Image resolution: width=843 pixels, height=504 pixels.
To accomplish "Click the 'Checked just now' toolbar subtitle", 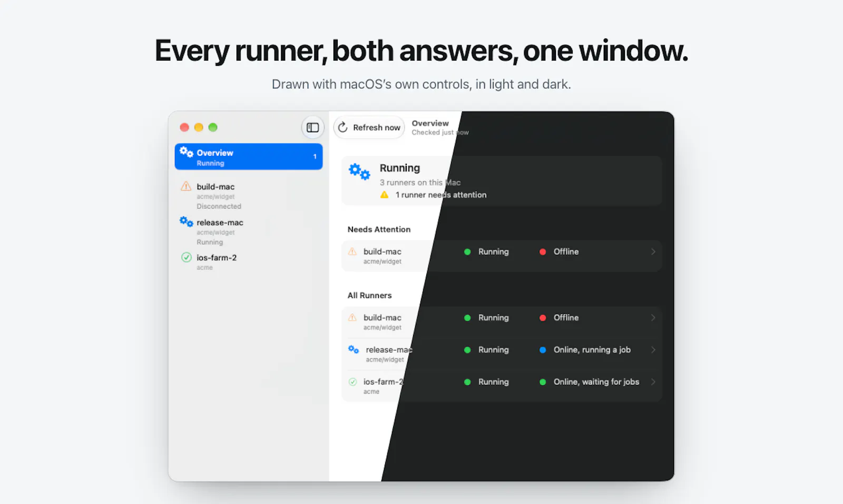I will click(440, 132).
